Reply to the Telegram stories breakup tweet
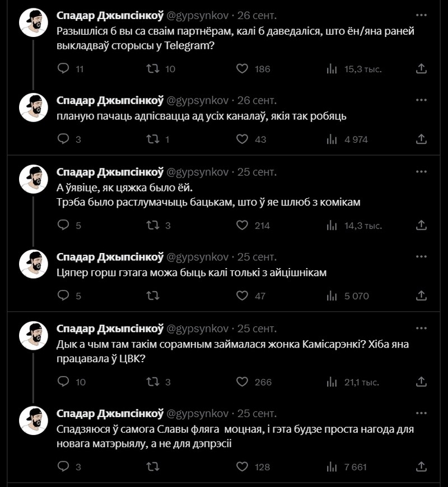The image size is (448, 487). click(x=64, y=69)
